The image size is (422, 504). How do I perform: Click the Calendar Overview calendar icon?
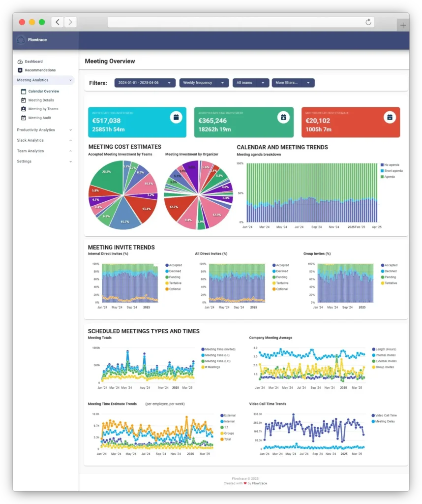pyautogui.click(x=24, y=91)
